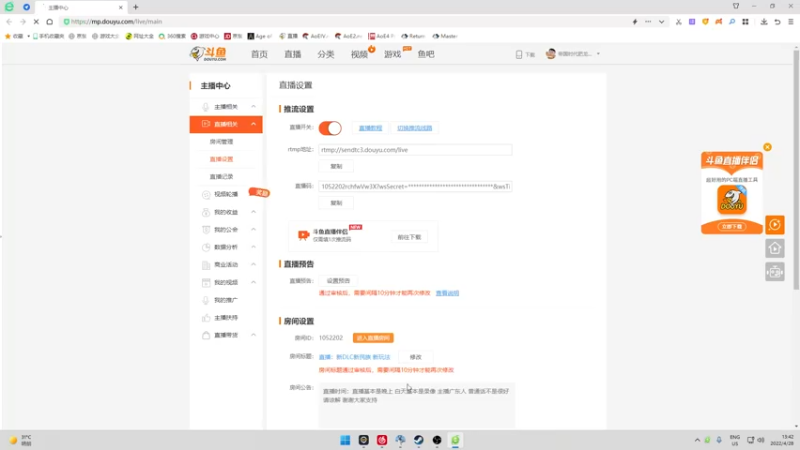Click the phone download icon in header
This screenshot has height=450, width=800.
click(519, 54)
